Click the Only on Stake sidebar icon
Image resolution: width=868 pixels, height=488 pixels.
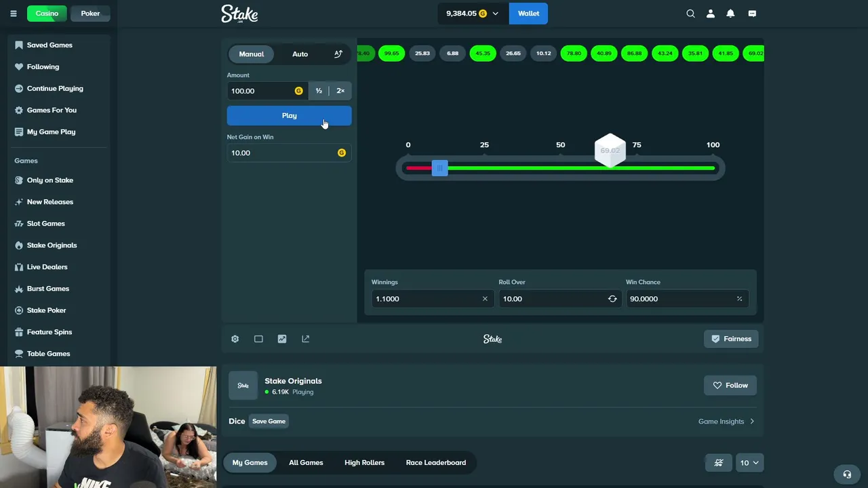point(19,180)
